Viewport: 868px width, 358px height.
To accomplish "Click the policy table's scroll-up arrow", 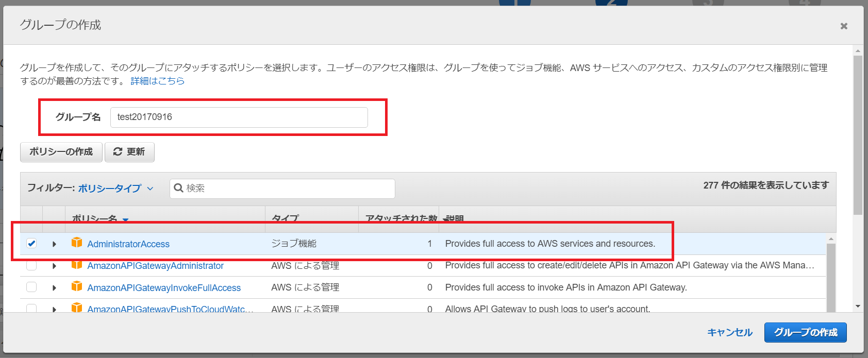I will pos(830,239).
